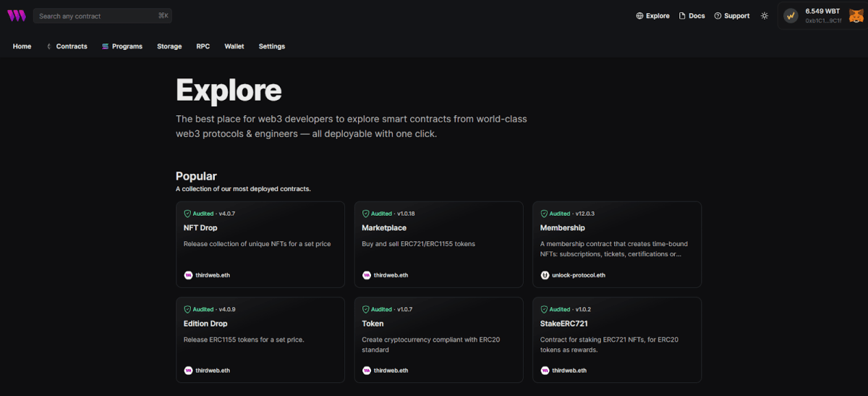Click thirdweb.eth avatar on StakeERC721 card

(545, 371)
